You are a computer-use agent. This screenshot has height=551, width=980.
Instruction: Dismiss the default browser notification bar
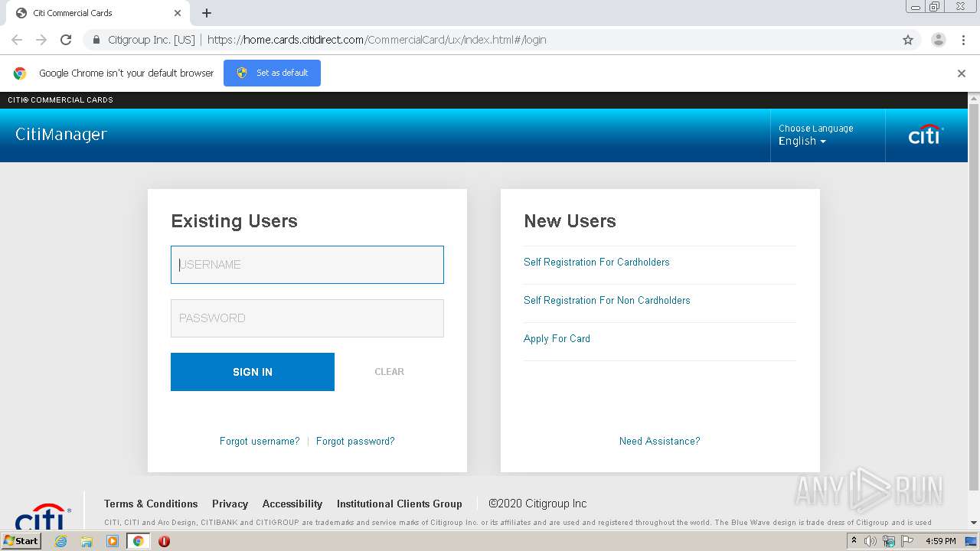point(962,73)
